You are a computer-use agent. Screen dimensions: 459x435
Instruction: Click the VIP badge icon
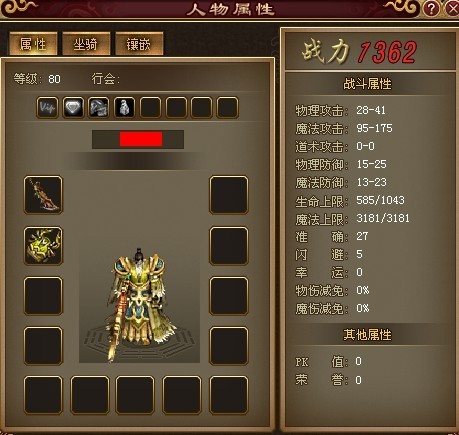47,108
